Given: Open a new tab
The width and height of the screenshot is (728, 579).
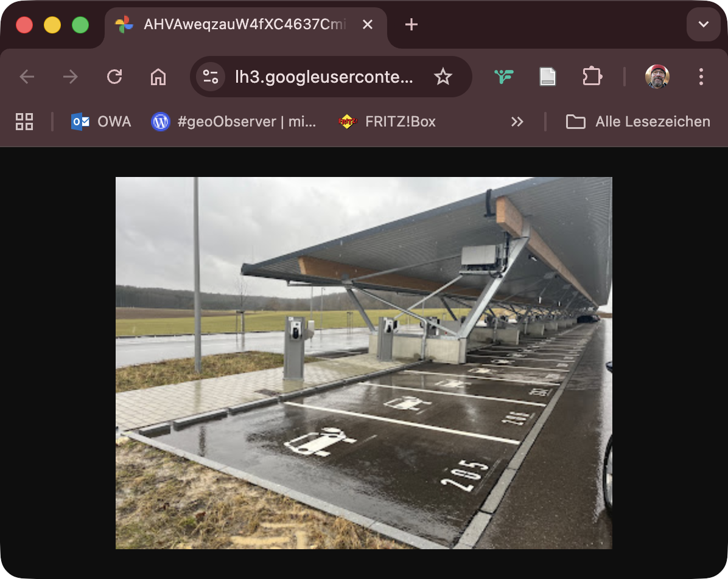Looking at the screenshot, I should (411, 24).
